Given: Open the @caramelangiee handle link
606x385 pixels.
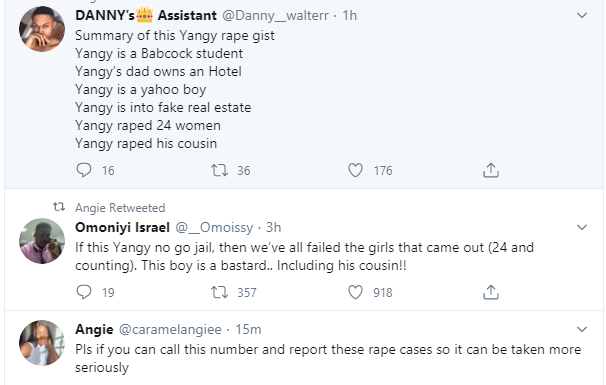Looking at the screenshot, I should click(170, 329).
